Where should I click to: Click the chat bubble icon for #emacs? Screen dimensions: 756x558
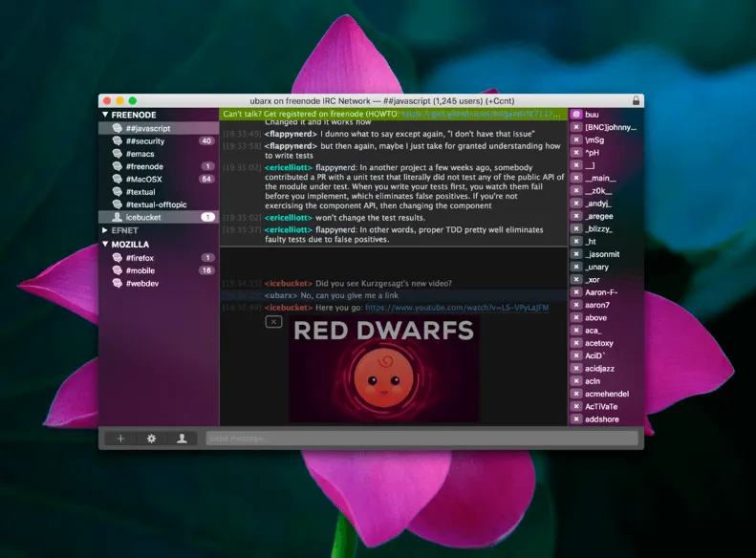coord(118,153)
